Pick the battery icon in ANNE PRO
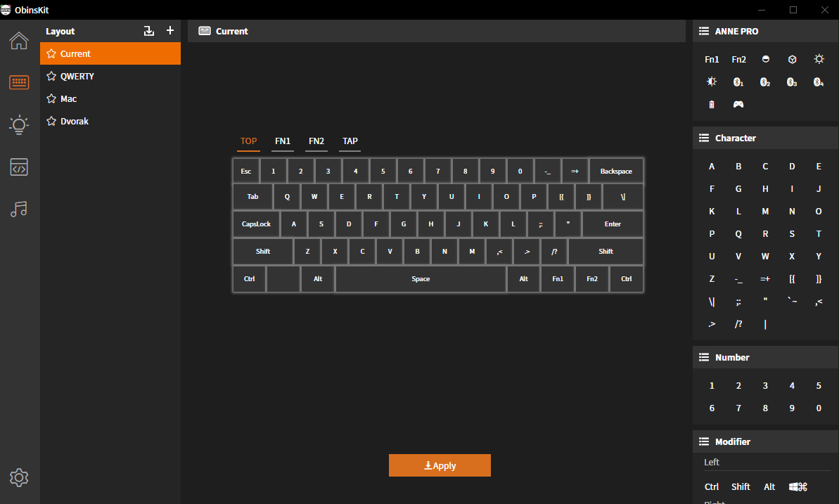 point(712,104)
